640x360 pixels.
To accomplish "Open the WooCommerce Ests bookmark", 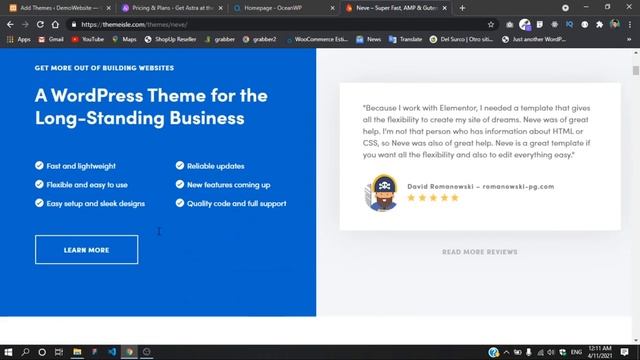I will [x=317, y=39].
